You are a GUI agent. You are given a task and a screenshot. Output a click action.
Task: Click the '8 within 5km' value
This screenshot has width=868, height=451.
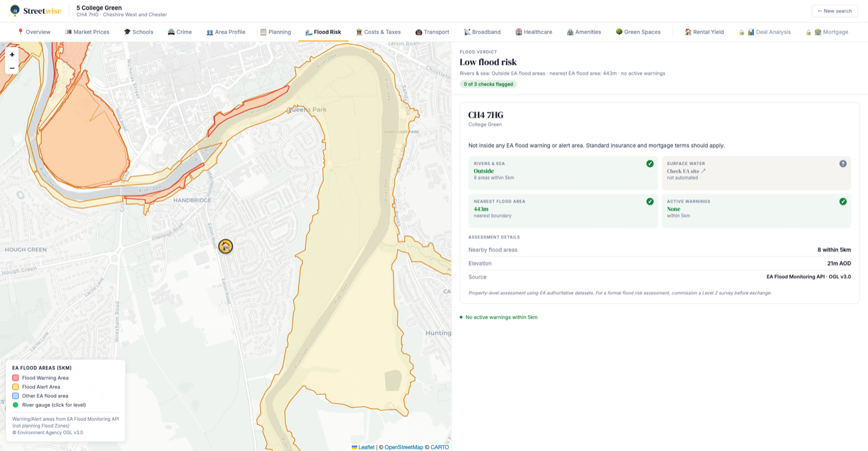[834, 250]
